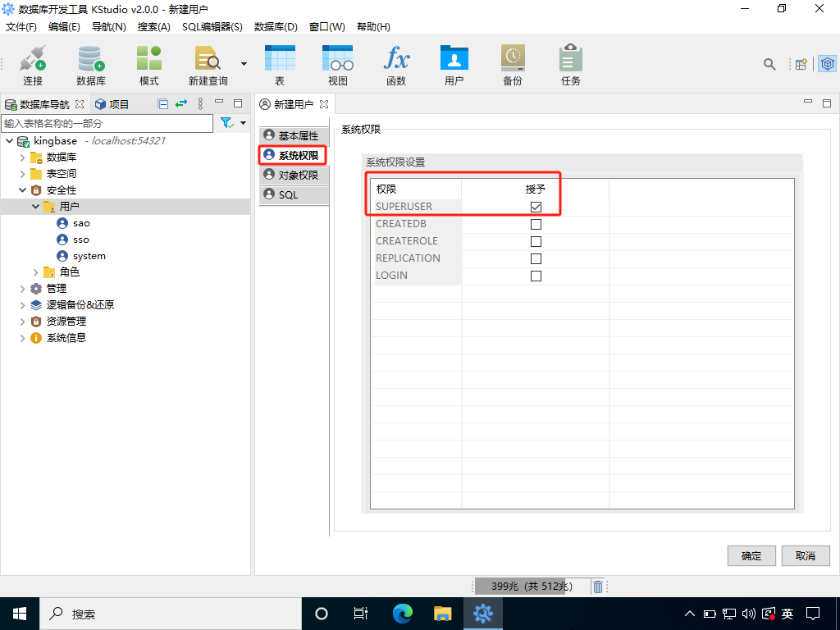This screenshot has height=630, width=840.
Task: Expand the 表空间 tree node
Action: [x=23, y=174]
